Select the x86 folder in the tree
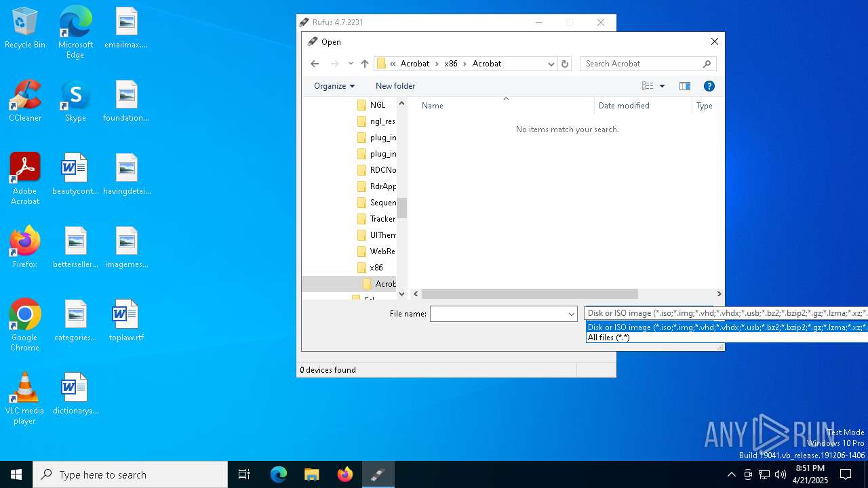Image resolution: width=868 pixels, height=488 pixels. [x=370, y=268]
